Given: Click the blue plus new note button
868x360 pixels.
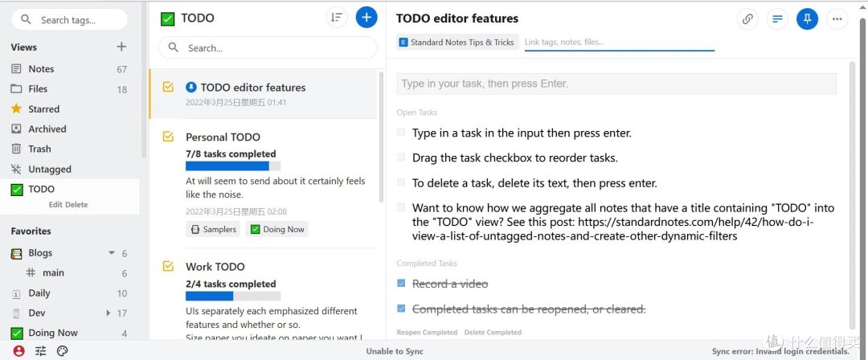Looking at the screenshot, I should (366, 18).
